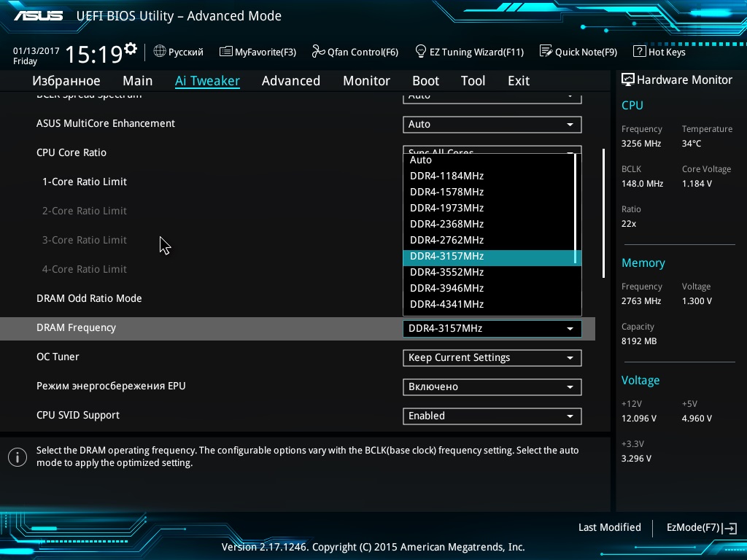
Task: Select DDR4-4341MHz option
Action: 489,304
